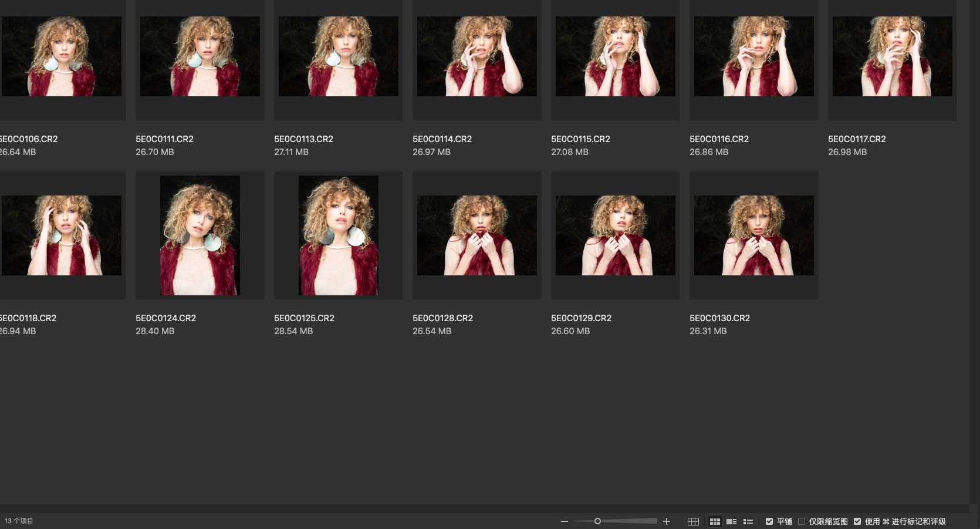Switch to details view icon
This screenshot has width=980, height=529.
pos(731,521)
